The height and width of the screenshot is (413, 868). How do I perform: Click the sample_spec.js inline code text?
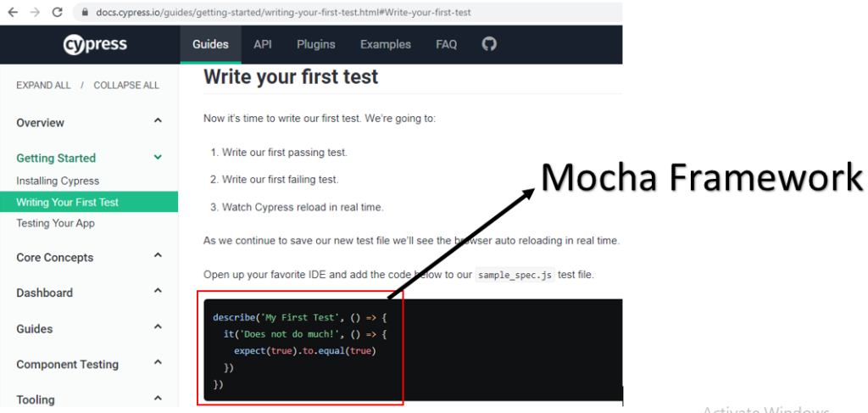pyautogui.click(x=515, y=275)
